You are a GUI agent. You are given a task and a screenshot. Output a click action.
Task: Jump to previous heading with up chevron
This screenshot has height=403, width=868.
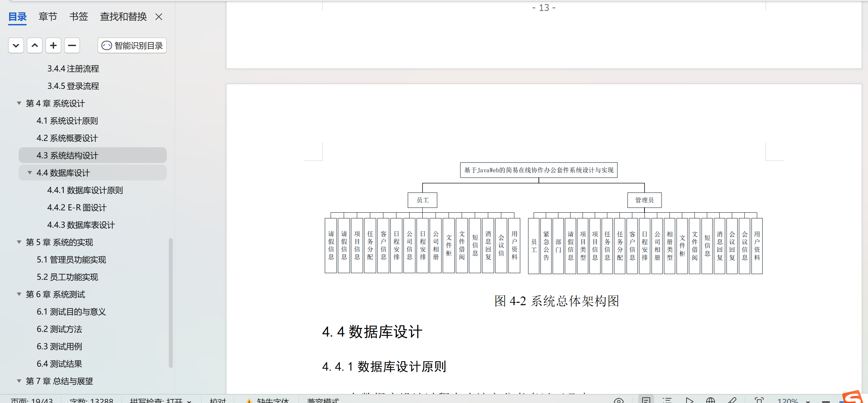click(34, 45)
